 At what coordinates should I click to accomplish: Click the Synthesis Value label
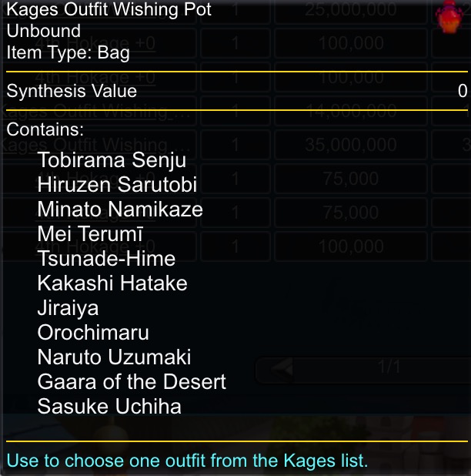72,91
